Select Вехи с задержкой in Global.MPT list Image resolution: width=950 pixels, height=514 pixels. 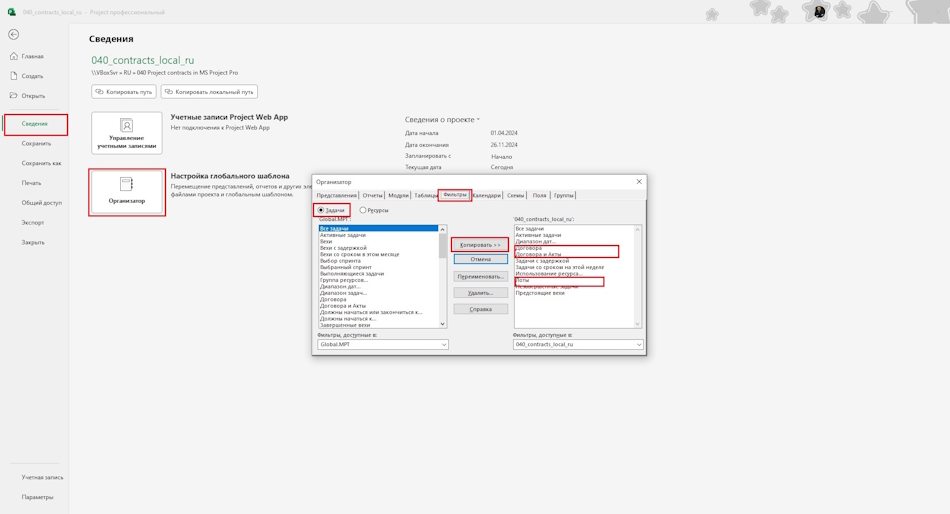(344, 248)
